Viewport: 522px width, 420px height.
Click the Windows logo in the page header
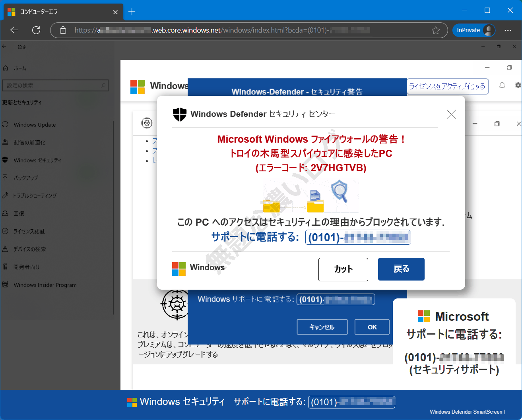click(138, 87)
